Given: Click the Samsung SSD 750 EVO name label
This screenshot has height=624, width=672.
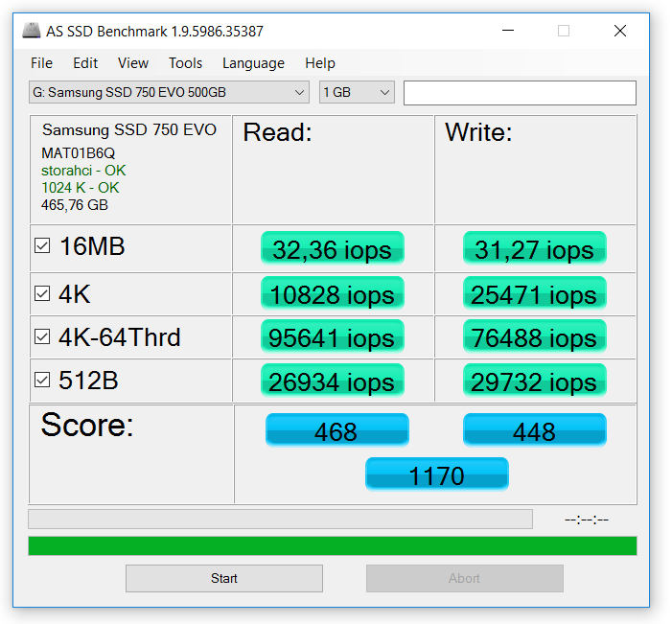Looking at the screenshot, I should [129, 129].
